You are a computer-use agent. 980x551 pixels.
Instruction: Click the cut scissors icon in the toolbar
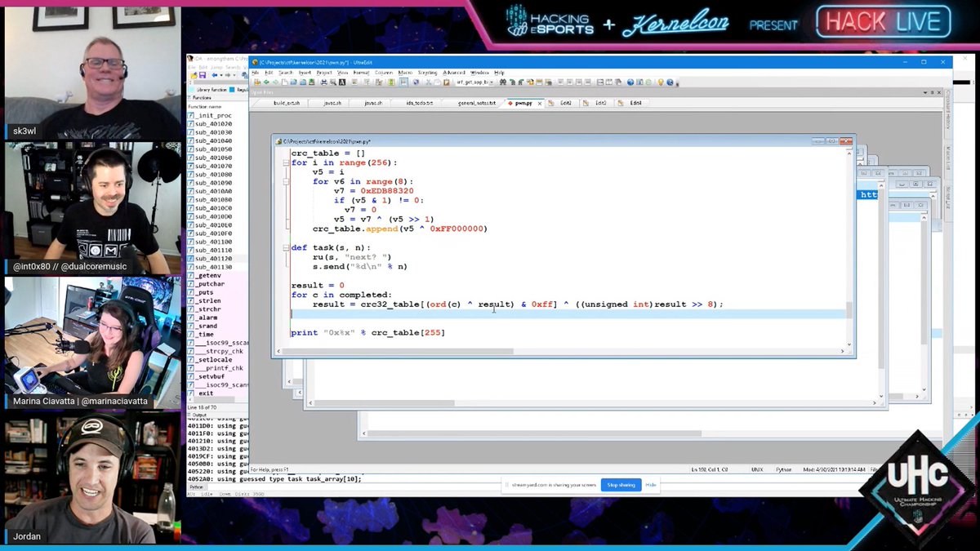428,82
